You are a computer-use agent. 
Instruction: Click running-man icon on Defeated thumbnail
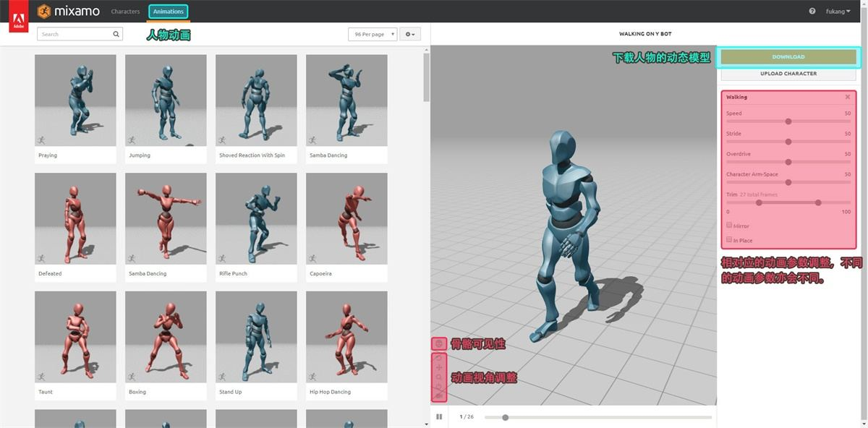click(x=42, y=258)
